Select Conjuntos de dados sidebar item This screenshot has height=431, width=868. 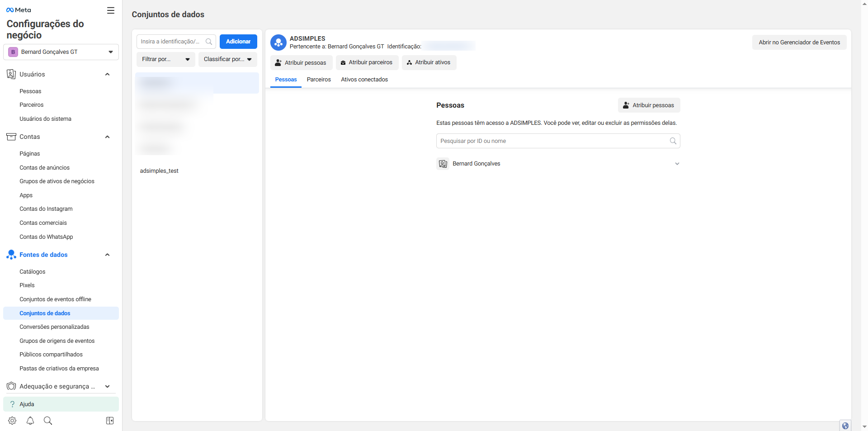[x=61, y=313]
